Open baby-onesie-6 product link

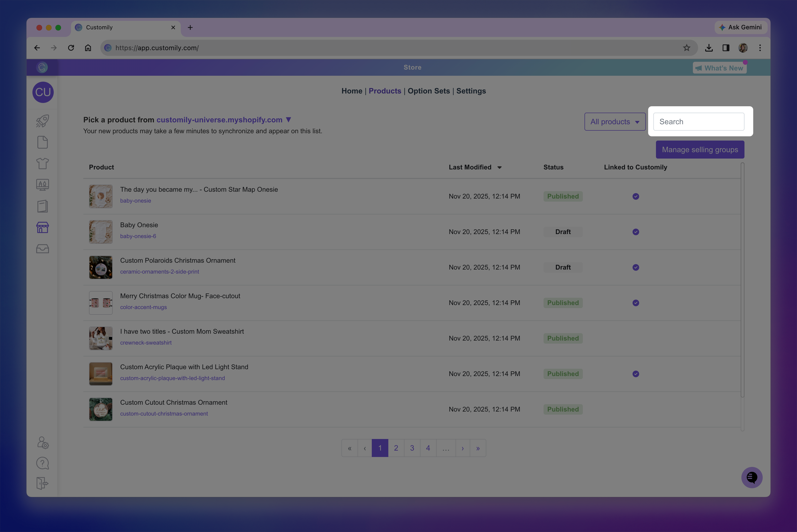138,236
